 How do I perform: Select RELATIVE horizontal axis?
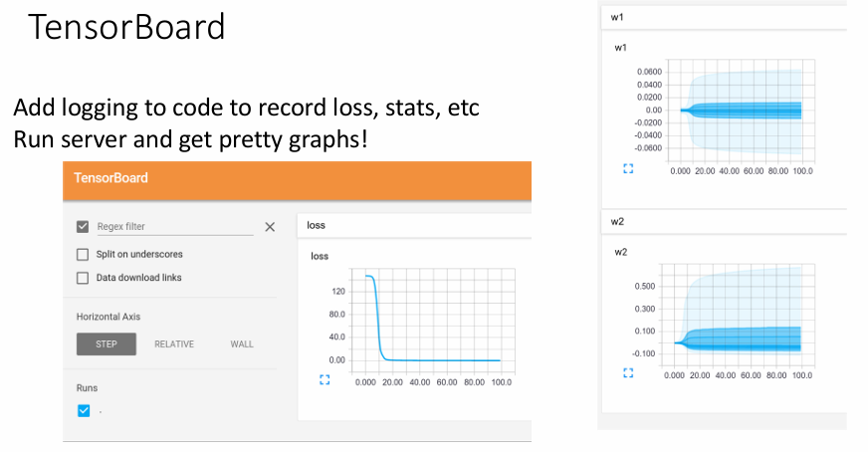[174, 344]
